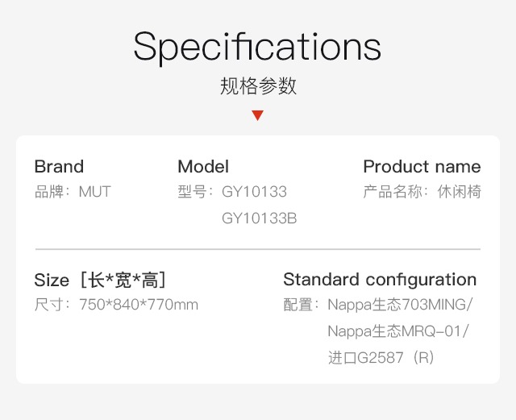Screen dimensions: 516x420
Task: Click the Specifications heading
Action: [x=257, y=47]
